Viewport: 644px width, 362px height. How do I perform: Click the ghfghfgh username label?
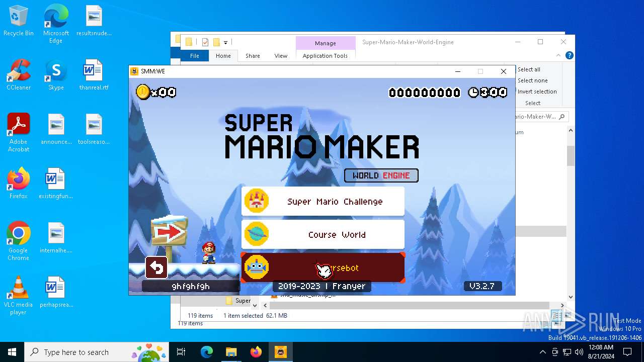pos(191,286)
